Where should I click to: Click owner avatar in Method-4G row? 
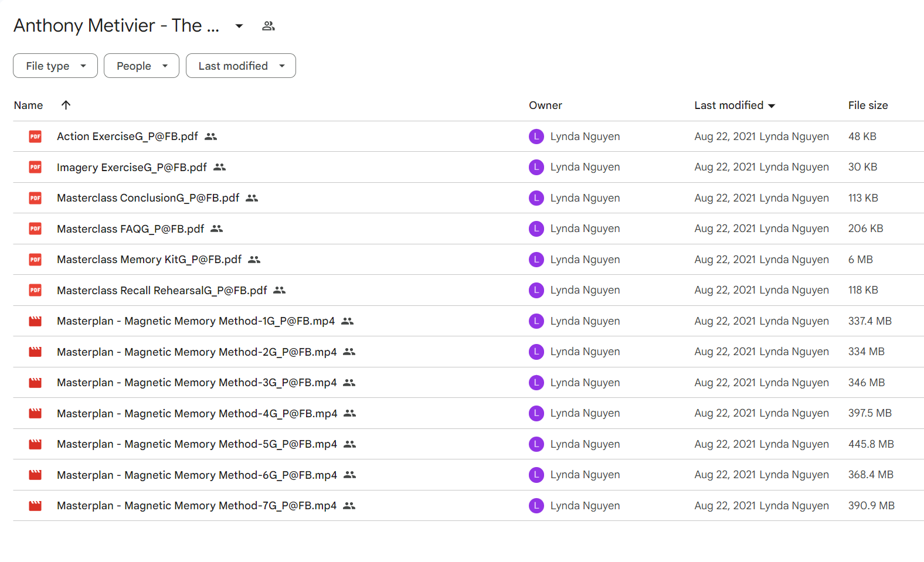point(536,413)
